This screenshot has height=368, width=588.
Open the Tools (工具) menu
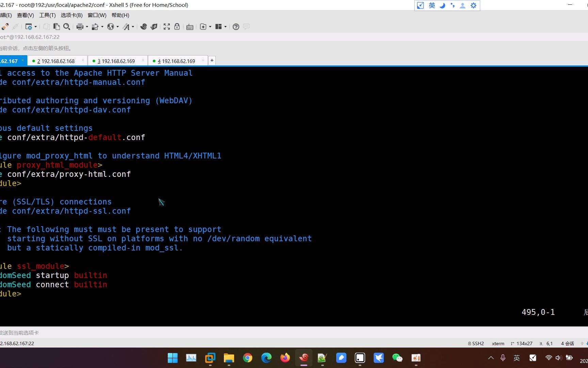47,15
